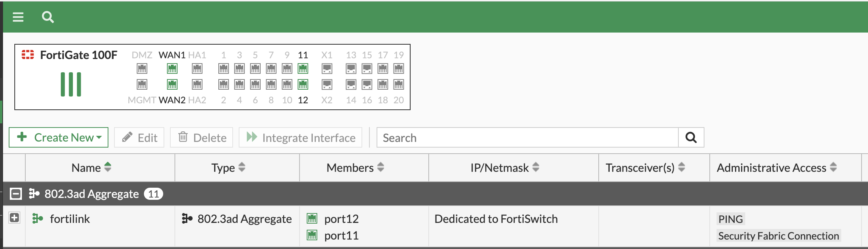Click the magnifier icon in green header
Screen dimensions: 868x249
[48, 17]
